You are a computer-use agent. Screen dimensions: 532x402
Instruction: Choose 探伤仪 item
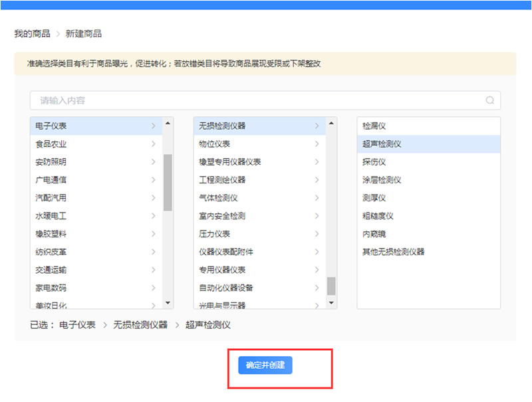click(374, 162)
